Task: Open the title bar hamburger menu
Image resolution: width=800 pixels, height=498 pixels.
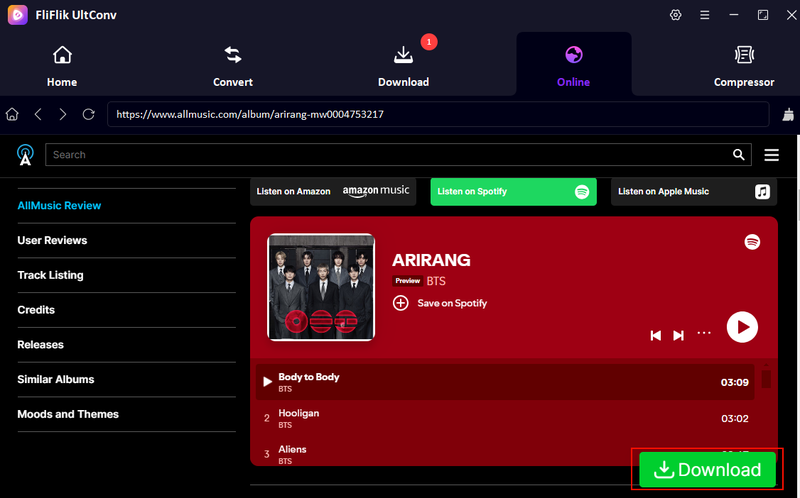Action: point(705,15)
